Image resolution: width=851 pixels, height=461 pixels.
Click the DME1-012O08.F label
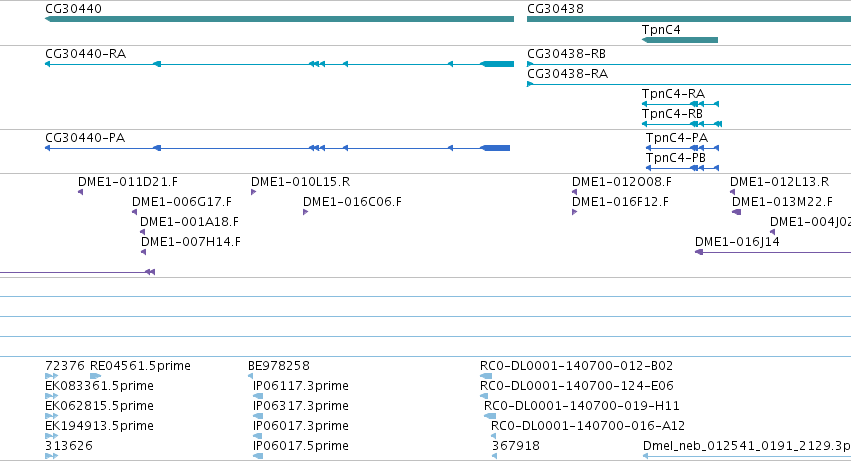click(x=621, y=182)
